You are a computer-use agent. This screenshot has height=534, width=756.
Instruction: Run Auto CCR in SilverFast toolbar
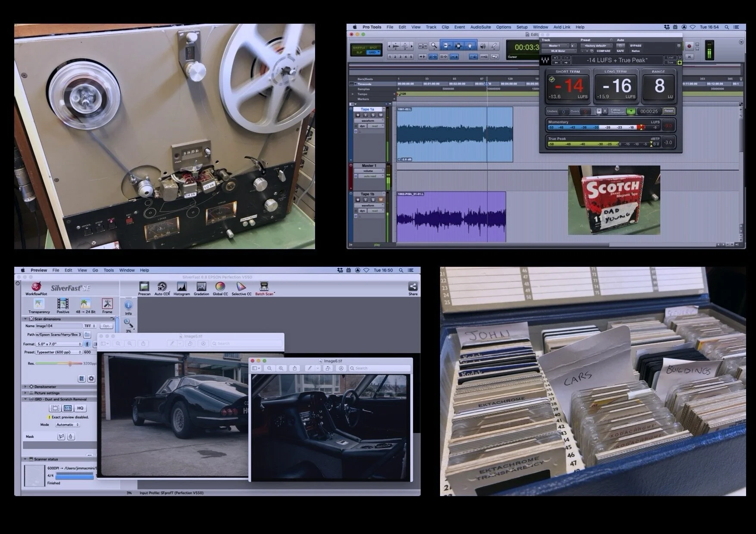[162, 288]
